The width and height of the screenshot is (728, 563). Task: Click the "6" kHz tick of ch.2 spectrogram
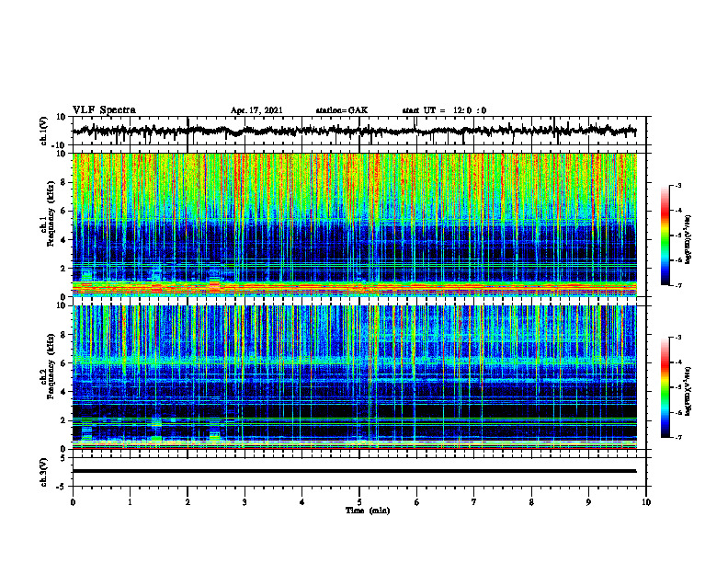click(63, 363)
